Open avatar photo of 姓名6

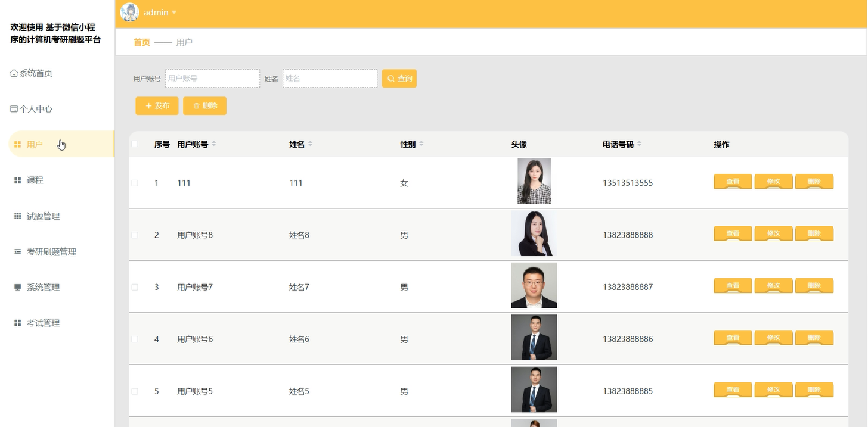pos(534,337)
